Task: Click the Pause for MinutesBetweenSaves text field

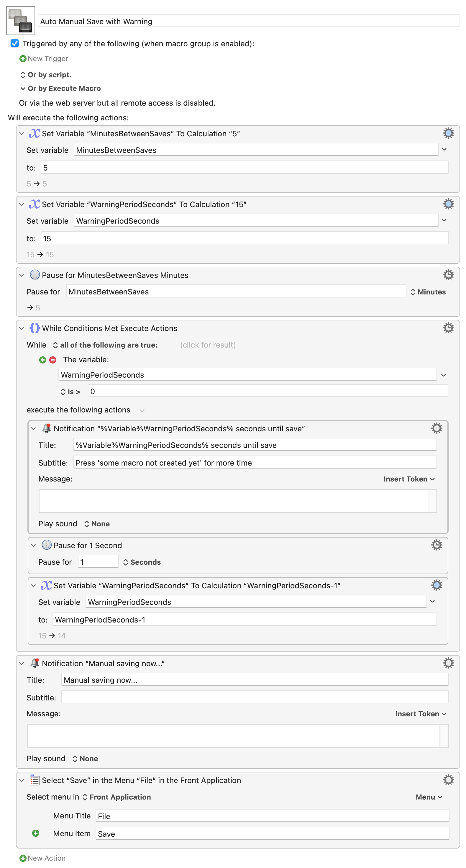Action: 236,291
